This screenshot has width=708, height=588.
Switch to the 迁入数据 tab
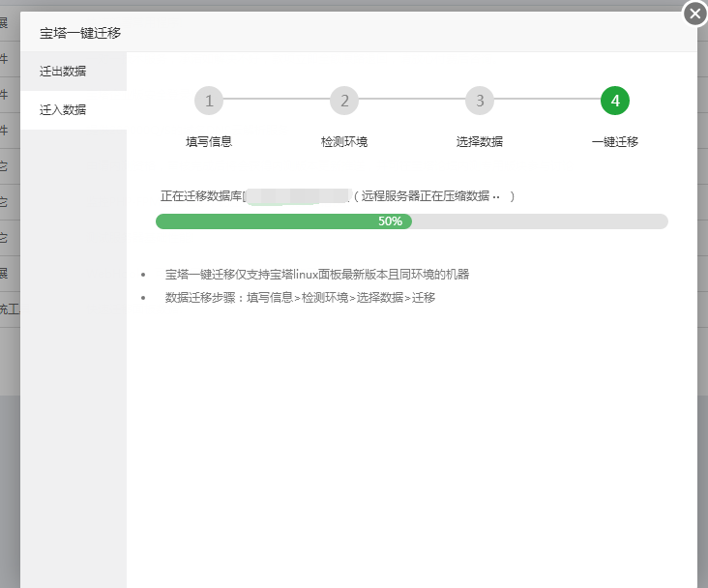[74, 110]
